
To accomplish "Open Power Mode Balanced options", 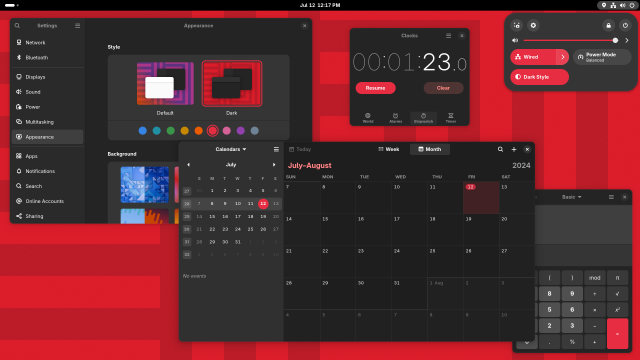I will click(602, 57).
